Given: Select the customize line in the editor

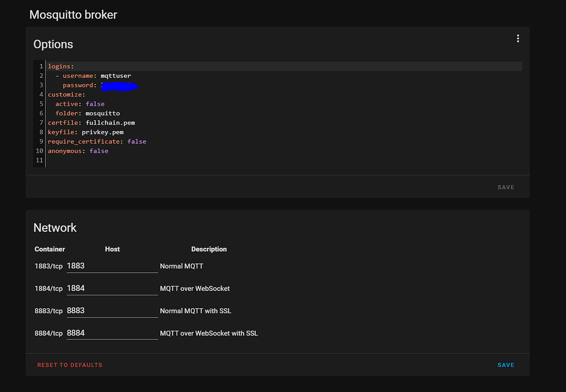Looking at the screenshot, I should pyautogui.click(x=66, y=94).
